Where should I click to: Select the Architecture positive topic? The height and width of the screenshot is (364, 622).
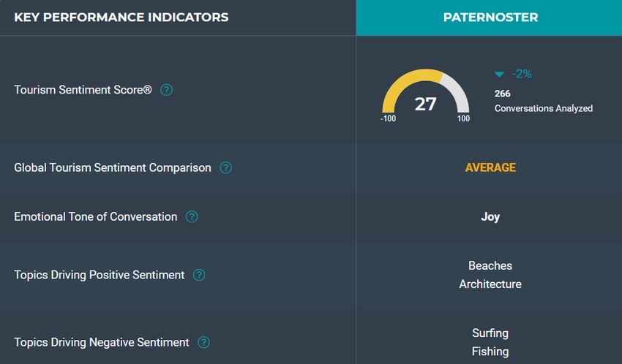(490, 284)
